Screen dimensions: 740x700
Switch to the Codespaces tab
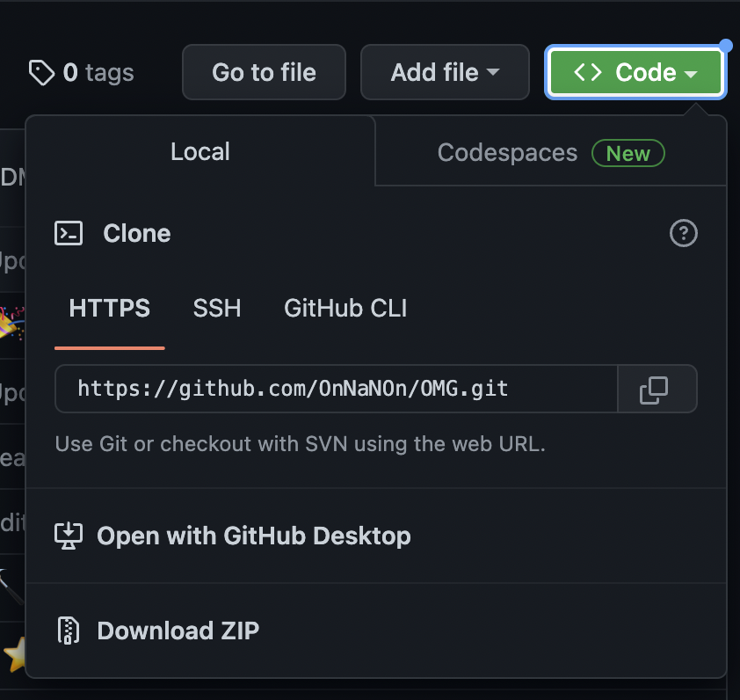point(551,152)
